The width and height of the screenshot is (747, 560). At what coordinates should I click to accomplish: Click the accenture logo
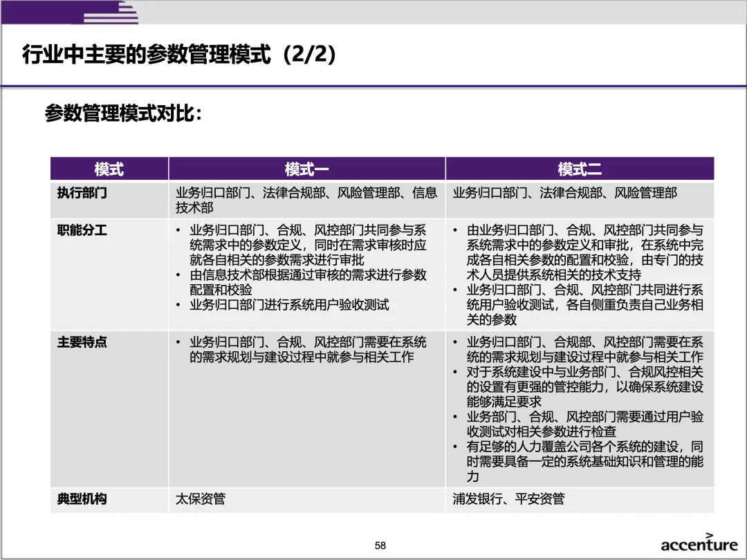pos(699,543)
